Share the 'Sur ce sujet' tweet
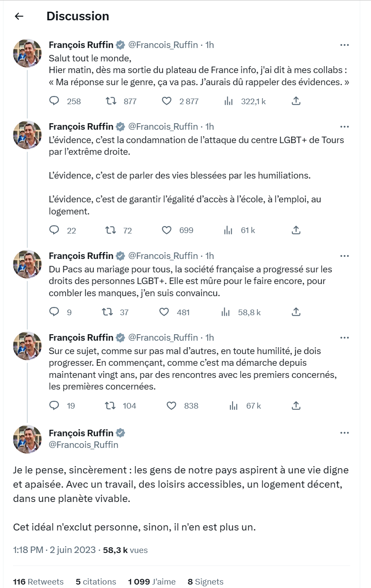This screenshot has height=588, width=371. click(x=296, y=406)
